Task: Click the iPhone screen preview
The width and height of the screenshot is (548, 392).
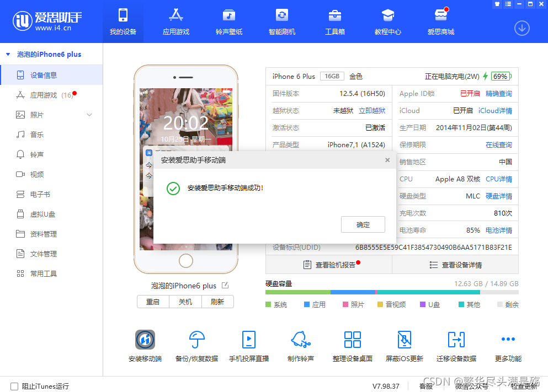Action: 186,169
